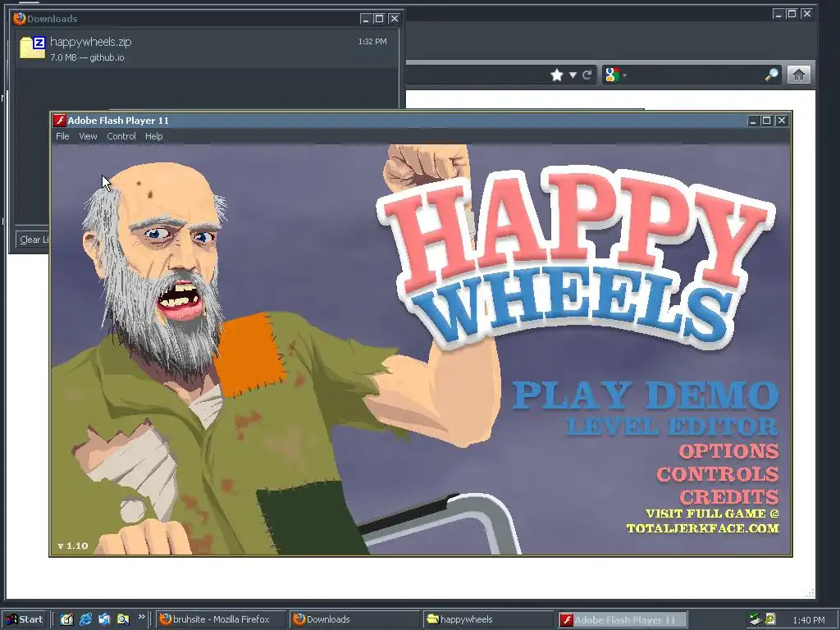The width and height of the screenshot is (840, 630).
Task: Click the Firefox search input field
Action: pyautogui.click(x=694, y=75)
